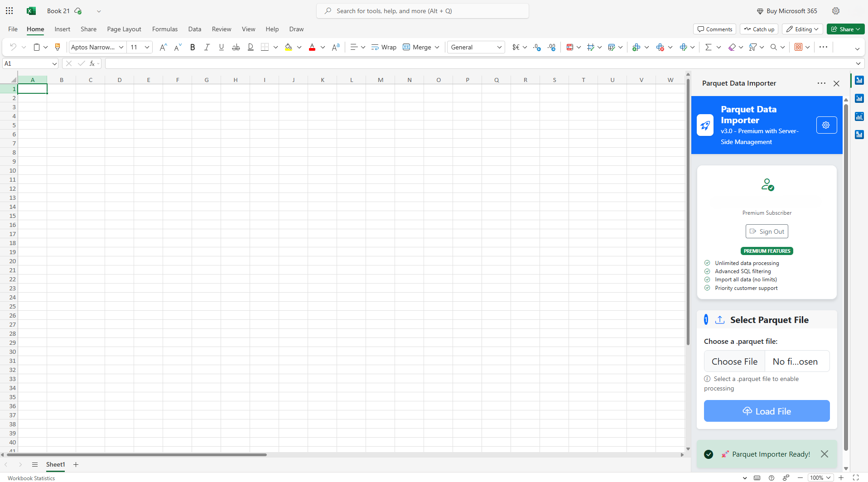
Task: Click the Delete cells icon
Action: [660, 47]
